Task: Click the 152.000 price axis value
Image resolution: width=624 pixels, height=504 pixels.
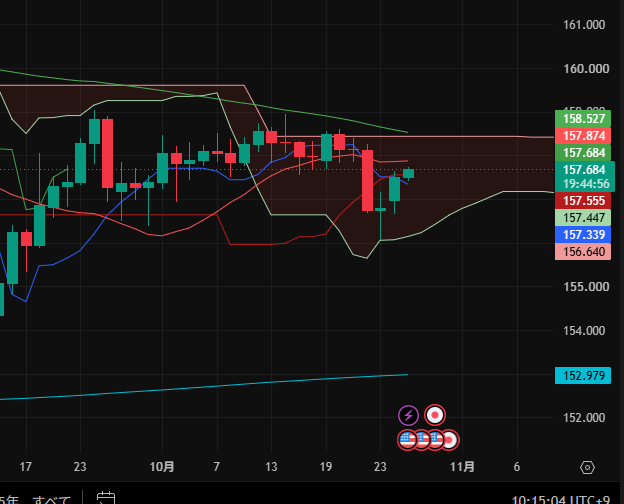Action: 584,418
